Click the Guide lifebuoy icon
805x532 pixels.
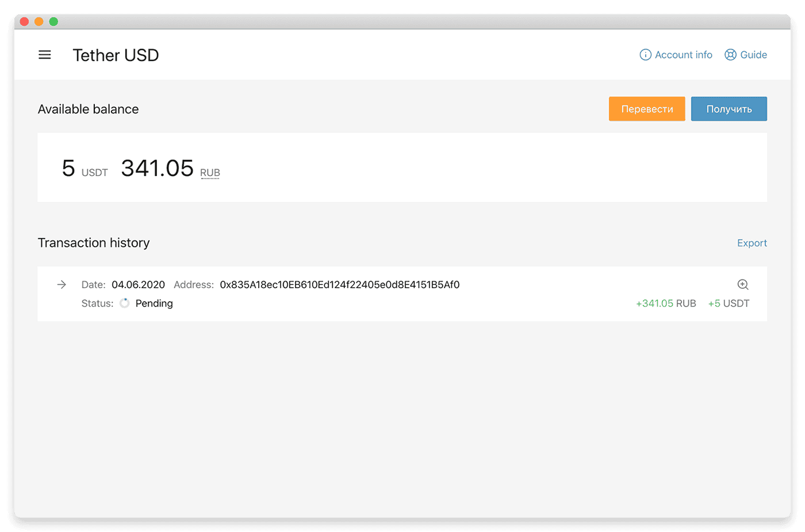(730, 55)
